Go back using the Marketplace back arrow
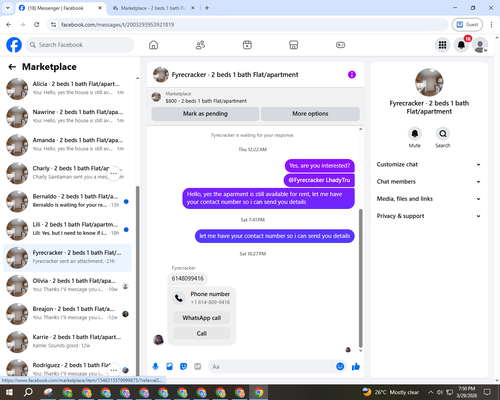The width and height of the screenshot is (500, 400). tap(12, 67)
